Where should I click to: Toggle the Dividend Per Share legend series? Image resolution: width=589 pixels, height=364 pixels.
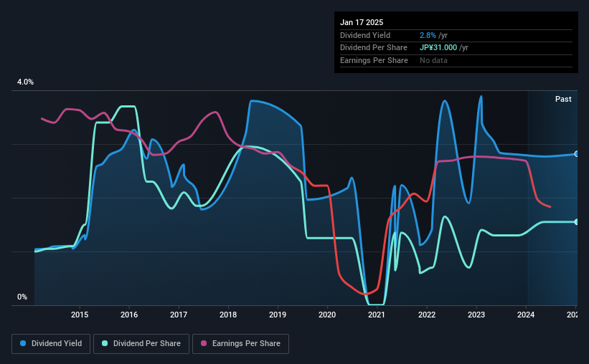[x=141, y=344]
